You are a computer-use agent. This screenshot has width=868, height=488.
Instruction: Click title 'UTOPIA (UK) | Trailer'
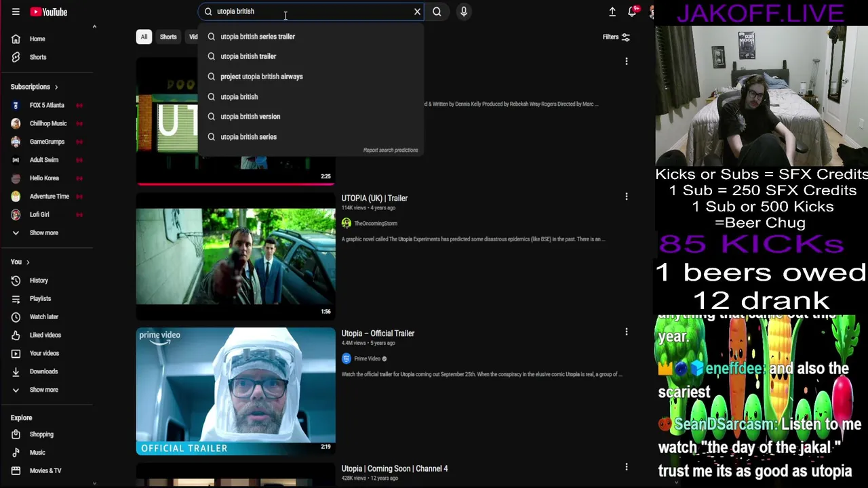(374, 199)
